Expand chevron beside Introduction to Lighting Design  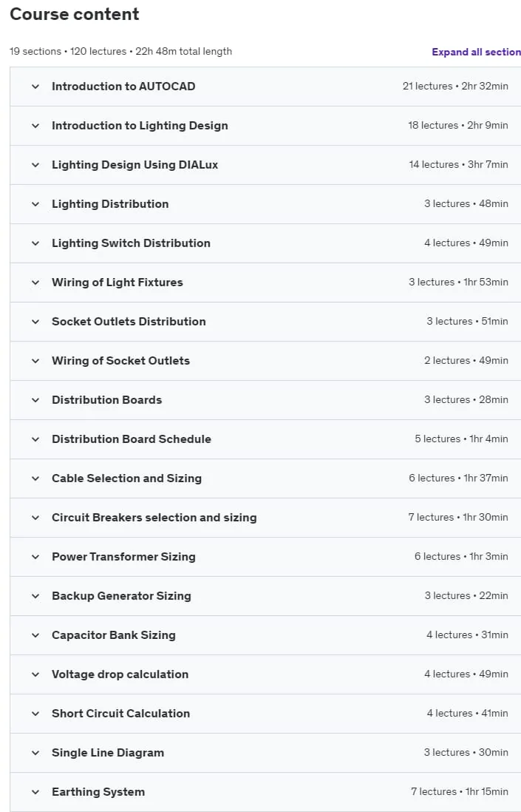(x=35, y=126)
